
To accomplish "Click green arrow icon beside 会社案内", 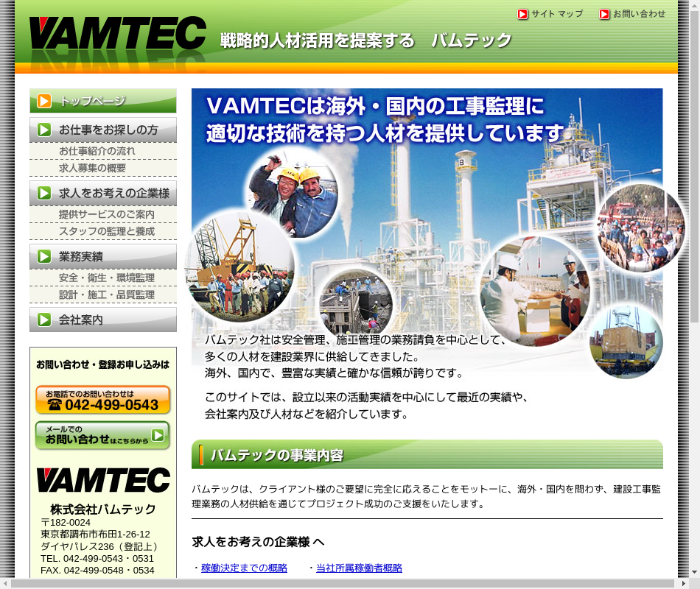I will (x=44, y=320).
